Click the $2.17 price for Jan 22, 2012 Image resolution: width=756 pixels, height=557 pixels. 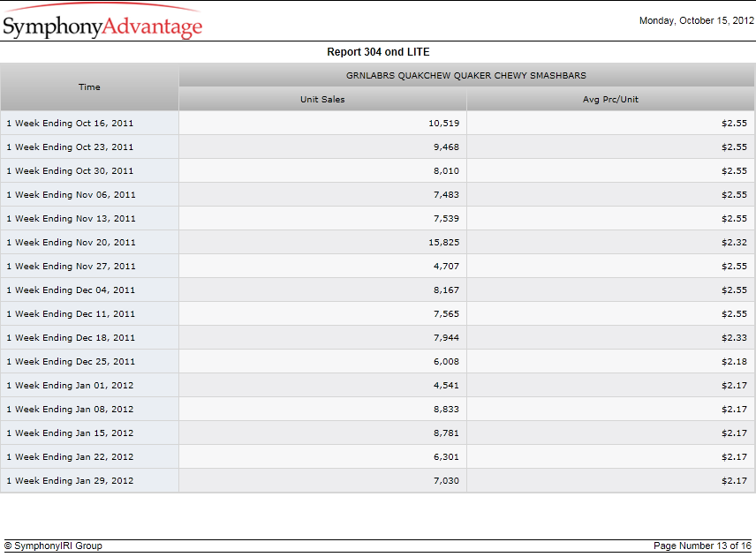pos(734,457)
